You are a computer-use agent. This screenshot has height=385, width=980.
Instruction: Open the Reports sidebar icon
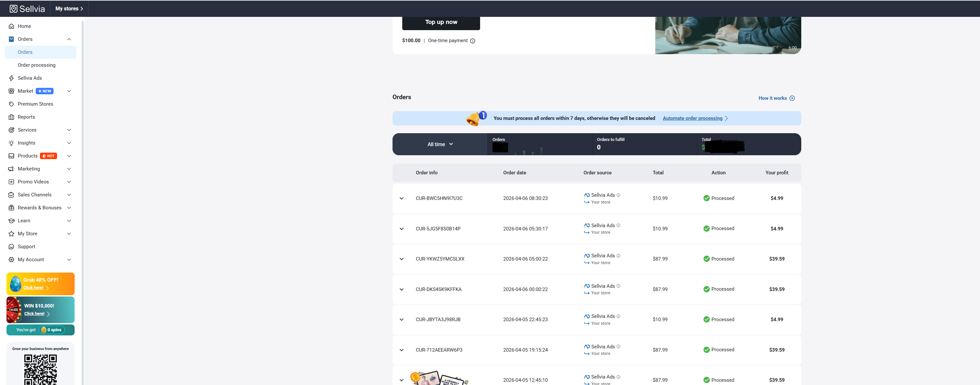point(11,117)
